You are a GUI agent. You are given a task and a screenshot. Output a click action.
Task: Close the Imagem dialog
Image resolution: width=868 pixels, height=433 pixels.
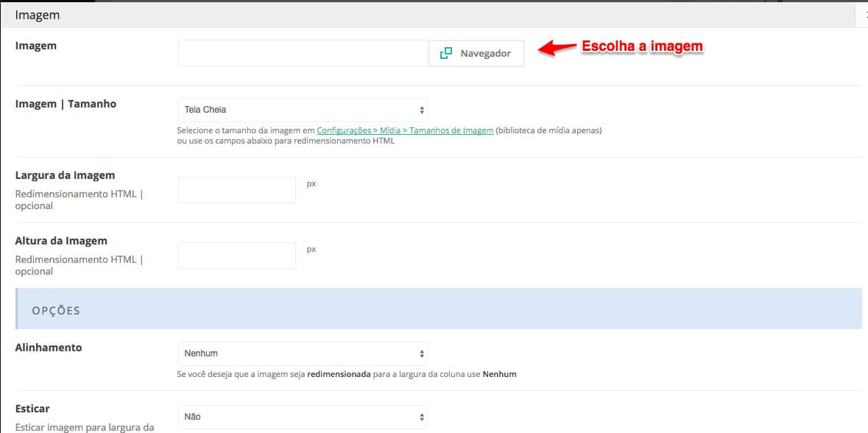point(864,14)
